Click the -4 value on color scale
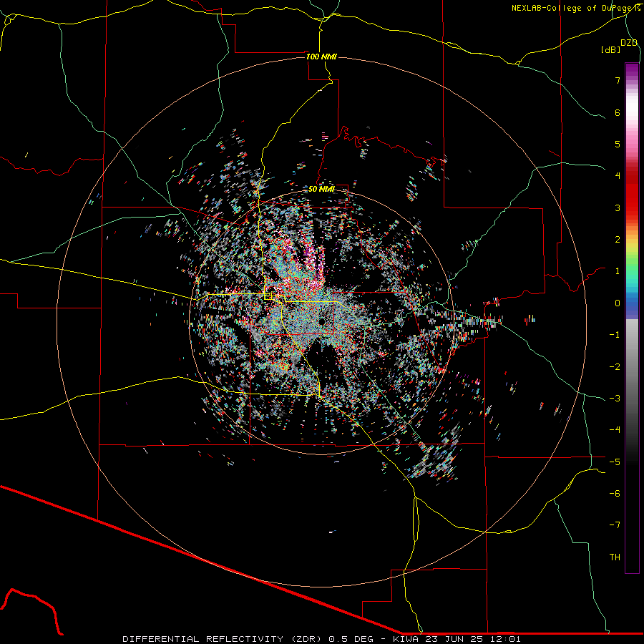 (615, 430)
